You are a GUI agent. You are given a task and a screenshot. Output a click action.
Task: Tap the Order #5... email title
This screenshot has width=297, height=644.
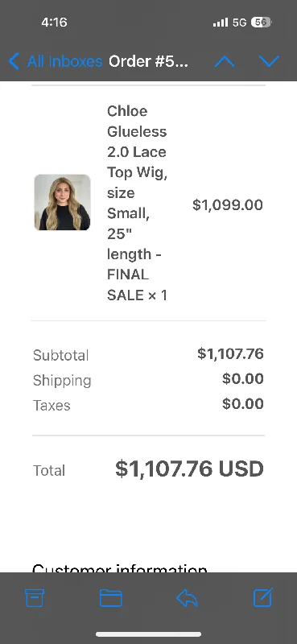click(x=148, y=62)
